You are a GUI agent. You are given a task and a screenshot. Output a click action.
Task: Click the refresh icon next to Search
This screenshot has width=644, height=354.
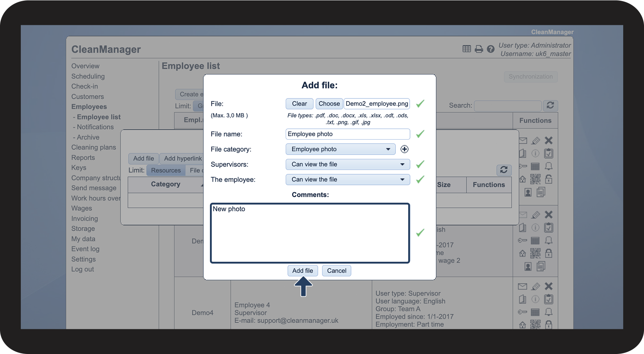(x=550, y=105)
